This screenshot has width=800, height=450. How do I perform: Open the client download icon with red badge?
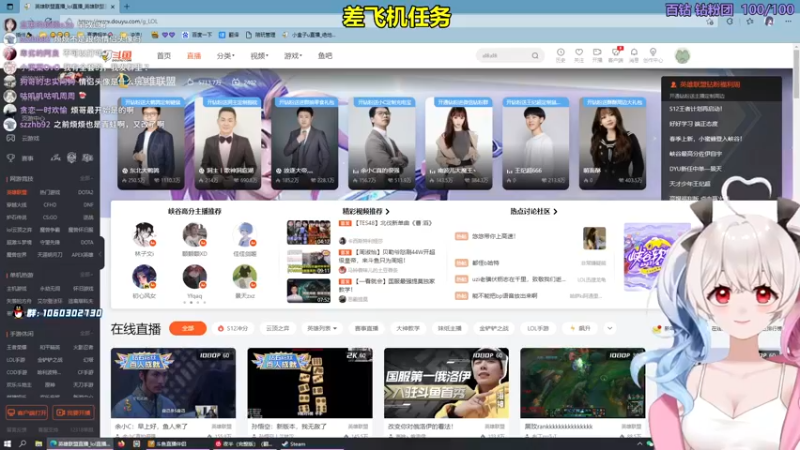pos(616,53)
